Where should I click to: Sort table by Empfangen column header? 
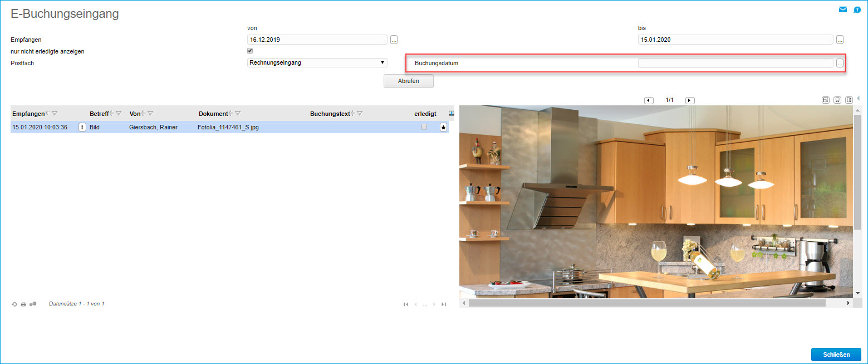point(28,114)
